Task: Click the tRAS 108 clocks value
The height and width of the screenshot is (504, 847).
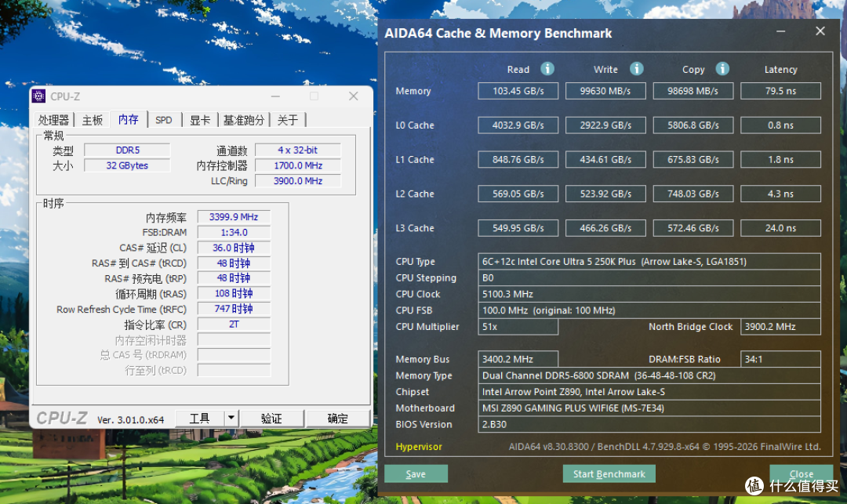Action: 234,294
